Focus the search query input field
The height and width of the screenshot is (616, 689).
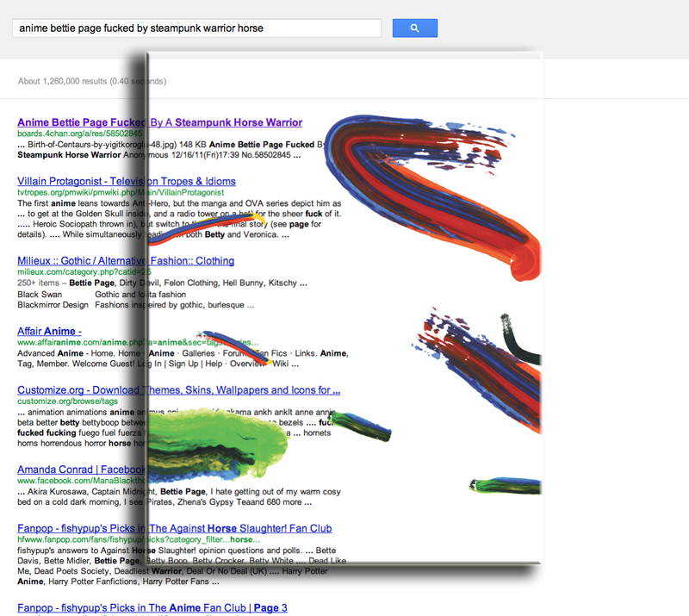click(x=196, y=28)
